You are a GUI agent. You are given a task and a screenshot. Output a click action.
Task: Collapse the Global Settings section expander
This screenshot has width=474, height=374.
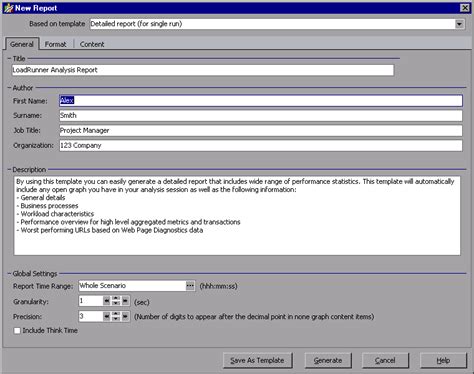pos(9,274)
